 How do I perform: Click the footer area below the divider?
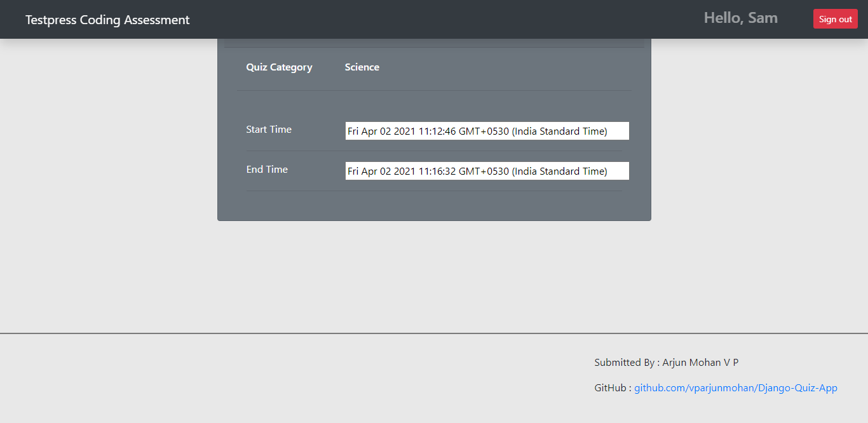(x=254, y=375)
